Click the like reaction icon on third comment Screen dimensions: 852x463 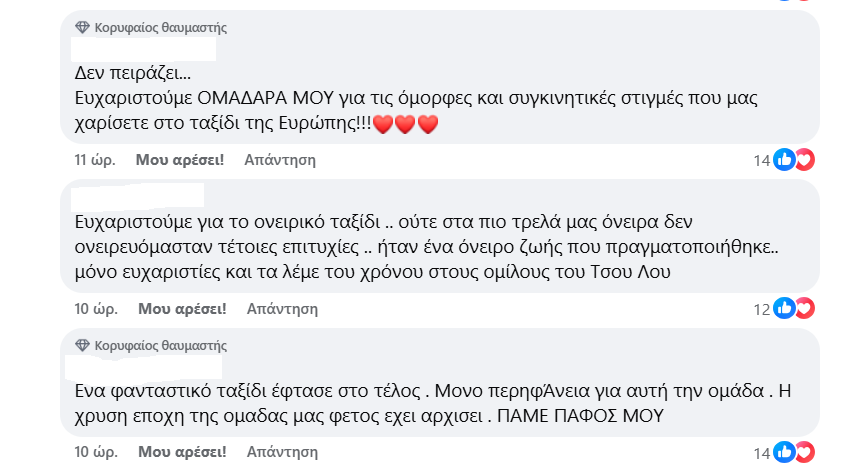point(784,452)
